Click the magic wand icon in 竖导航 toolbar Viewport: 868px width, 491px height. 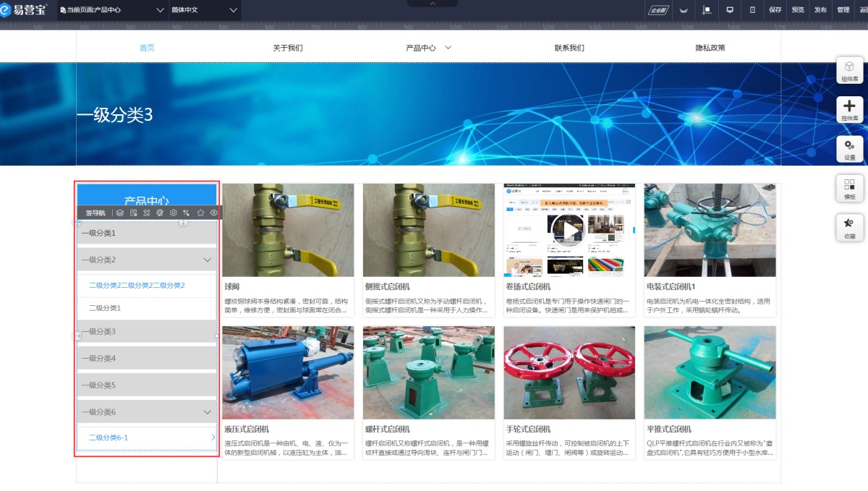tap(187, 213)
